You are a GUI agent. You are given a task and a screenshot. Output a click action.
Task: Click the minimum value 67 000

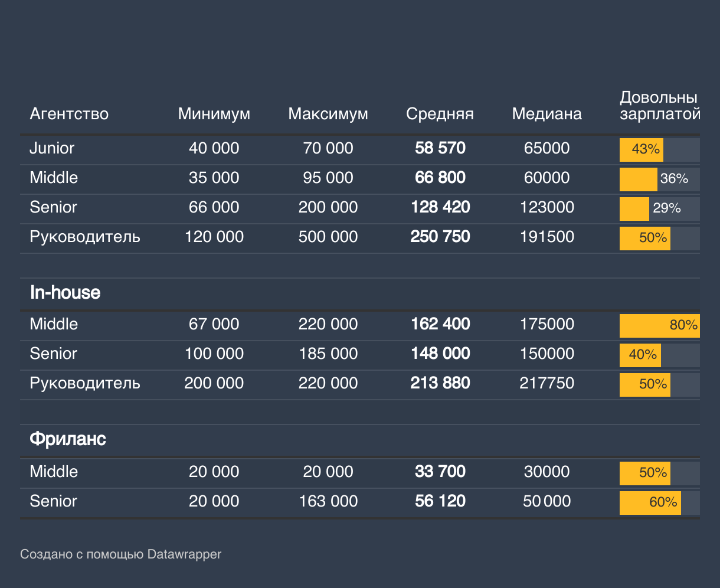coord(214,324)
